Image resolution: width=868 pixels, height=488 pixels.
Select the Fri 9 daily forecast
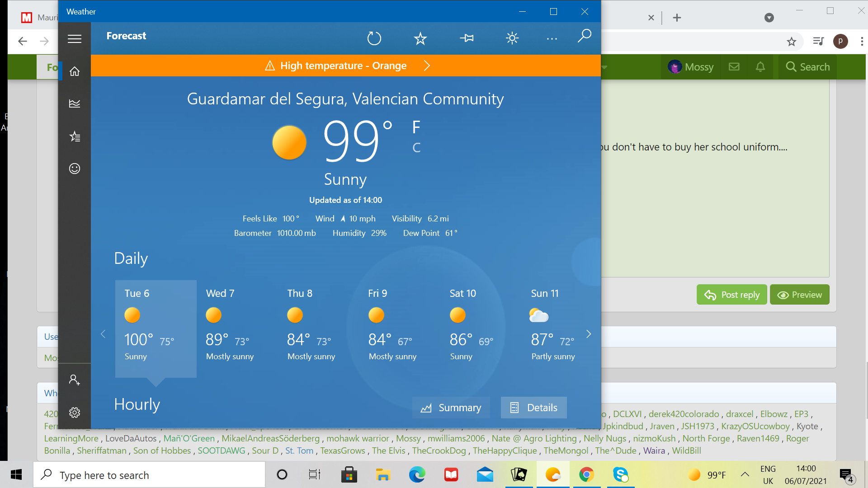tap(400, 328)
